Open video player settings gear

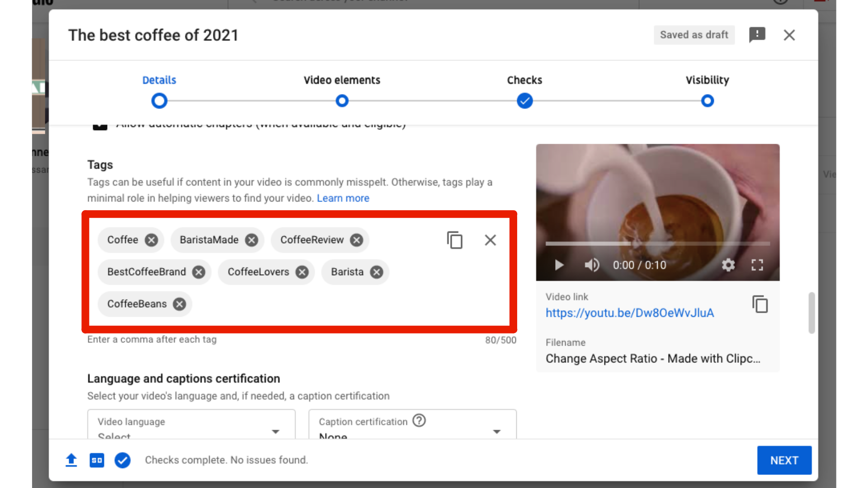click(728, 265)
